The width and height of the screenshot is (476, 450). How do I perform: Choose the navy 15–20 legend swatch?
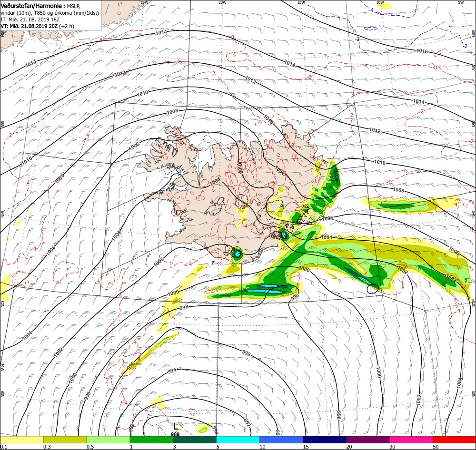click(x=325, y=440)
